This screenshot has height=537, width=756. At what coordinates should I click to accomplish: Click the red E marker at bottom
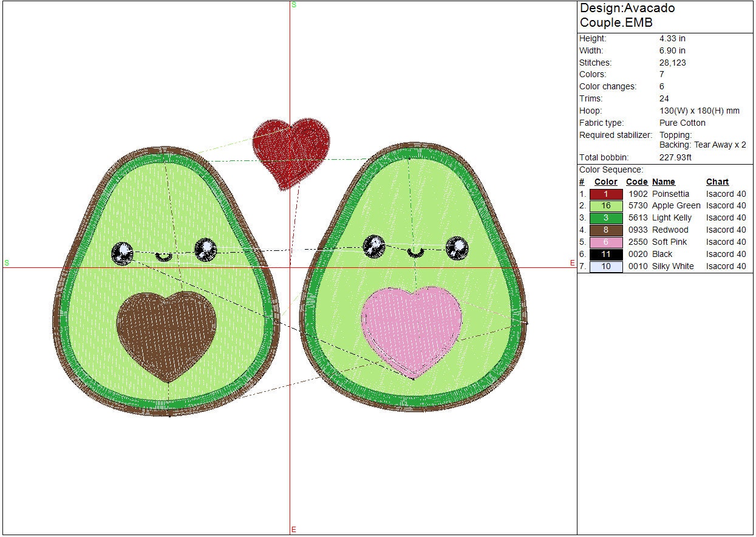pos(294,530)
